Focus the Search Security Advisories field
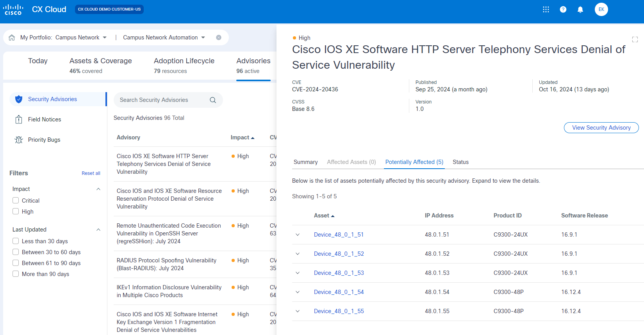 [x=168, y=100]
